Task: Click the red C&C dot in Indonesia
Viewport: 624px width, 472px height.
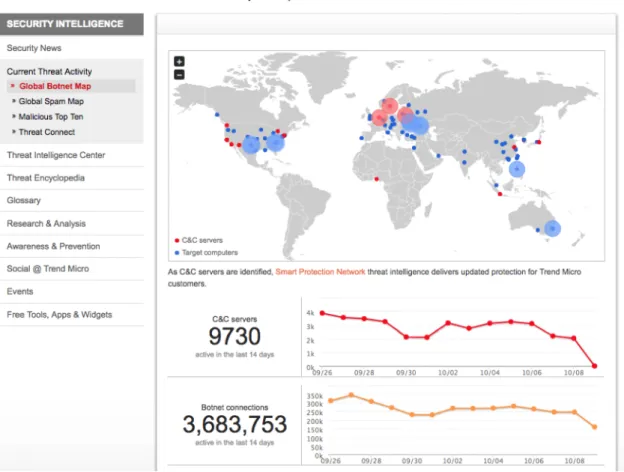Action: pyautogui.click(x=500, y=194)
